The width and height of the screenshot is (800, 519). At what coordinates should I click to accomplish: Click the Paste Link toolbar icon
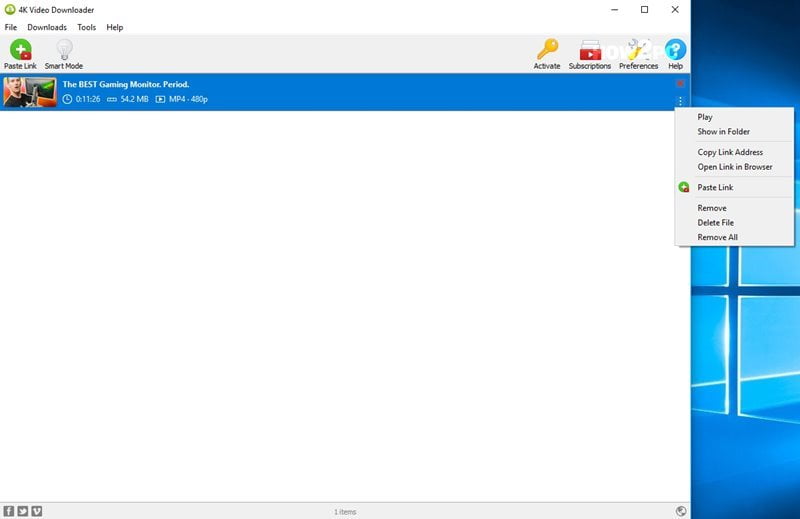pyautogui.click(x=19, y=50)
